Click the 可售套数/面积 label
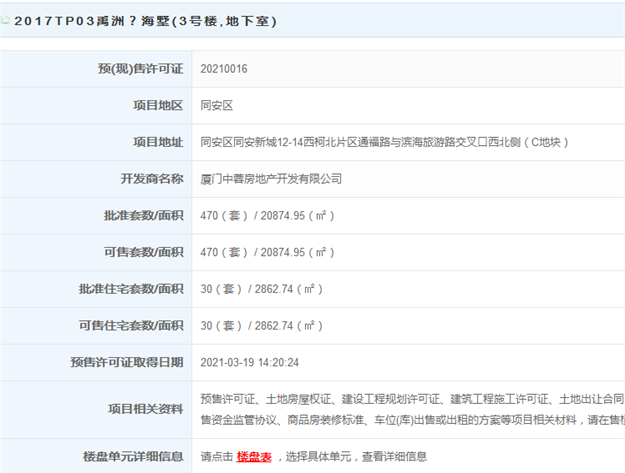The image size is (625, 473). [143, 252]
